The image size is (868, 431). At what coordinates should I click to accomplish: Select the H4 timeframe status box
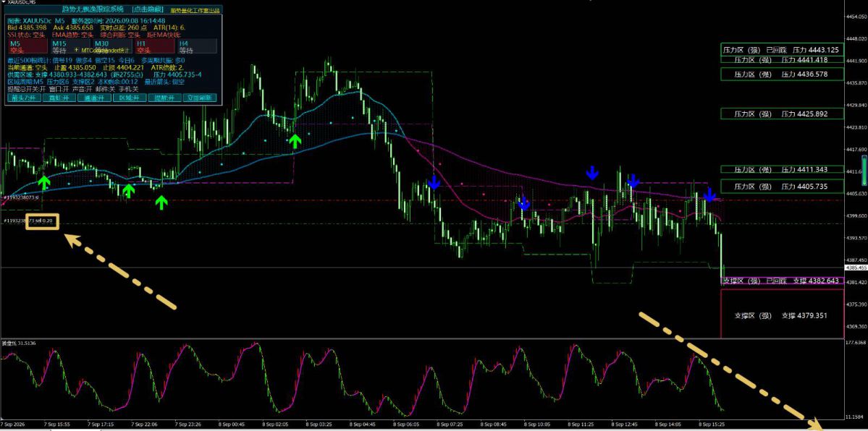coord(196,46)
